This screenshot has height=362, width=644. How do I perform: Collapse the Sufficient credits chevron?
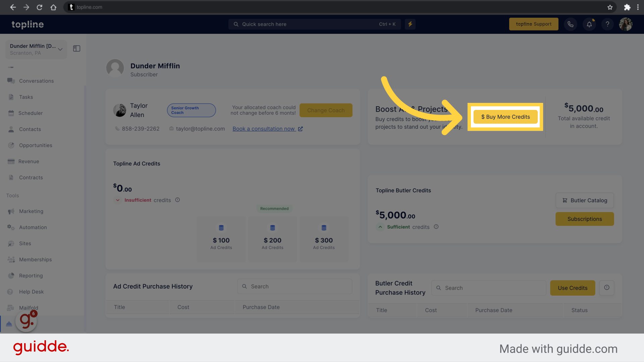coord(380,227)
